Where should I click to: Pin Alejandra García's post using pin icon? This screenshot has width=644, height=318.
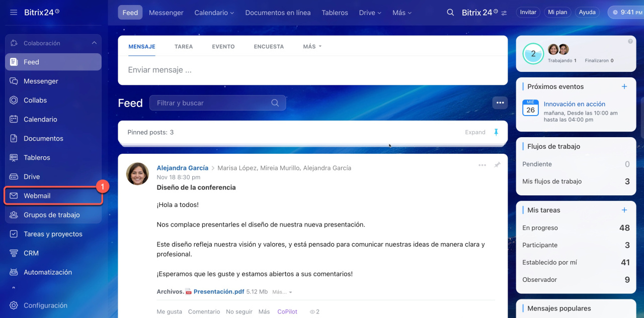tap(497, 165)
